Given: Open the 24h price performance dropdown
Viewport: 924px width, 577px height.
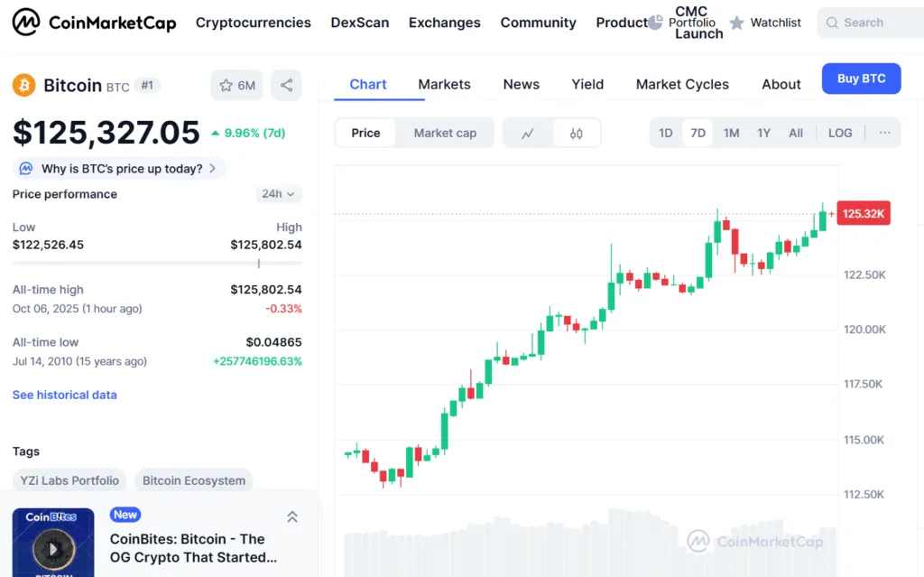Looking at the screenshot, I should pyautogui.click(x=277, y=194).
